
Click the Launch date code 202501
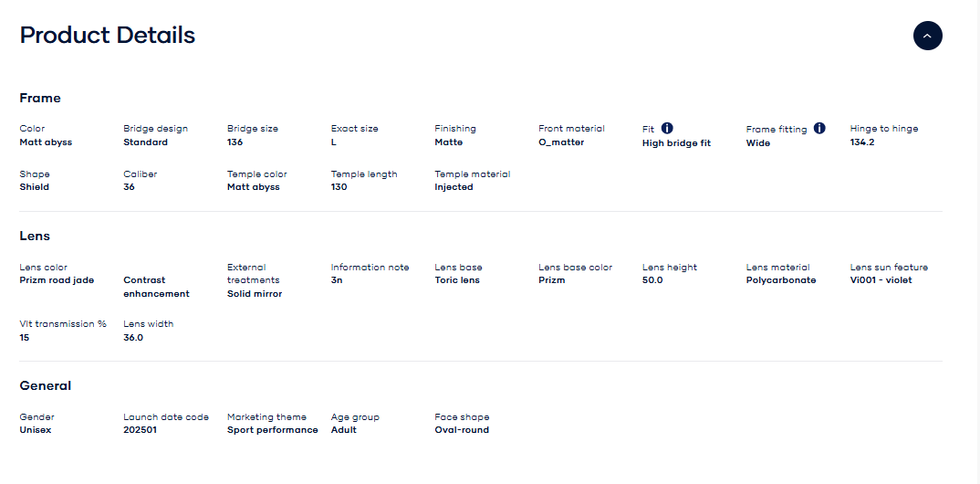(140, 430)
